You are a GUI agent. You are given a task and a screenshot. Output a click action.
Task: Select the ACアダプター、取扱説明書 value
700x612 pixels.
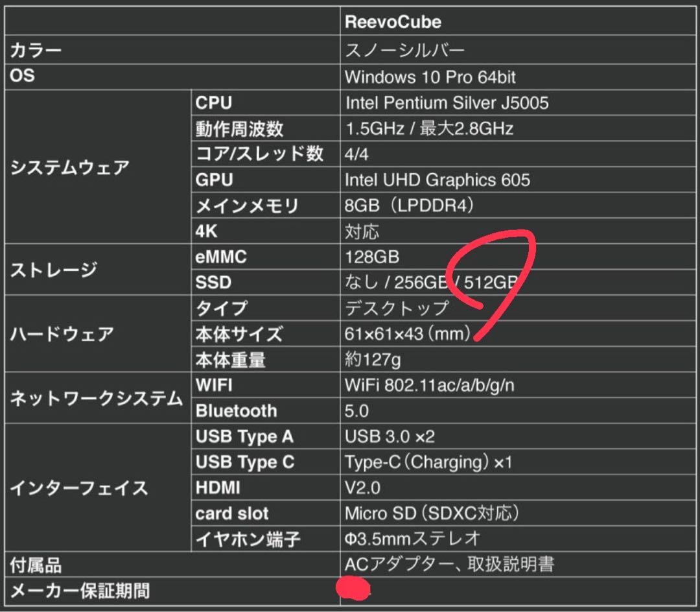point(450,565)
